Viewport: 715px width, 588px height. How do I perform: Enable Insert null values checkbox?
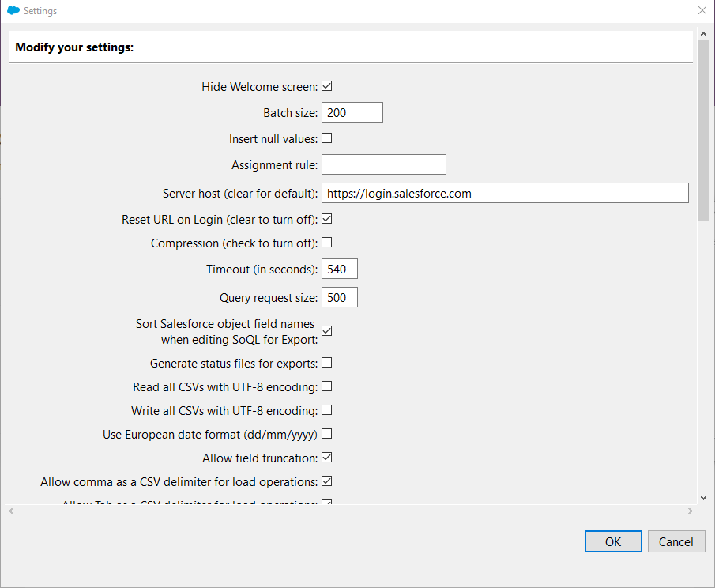pos(326,138)
